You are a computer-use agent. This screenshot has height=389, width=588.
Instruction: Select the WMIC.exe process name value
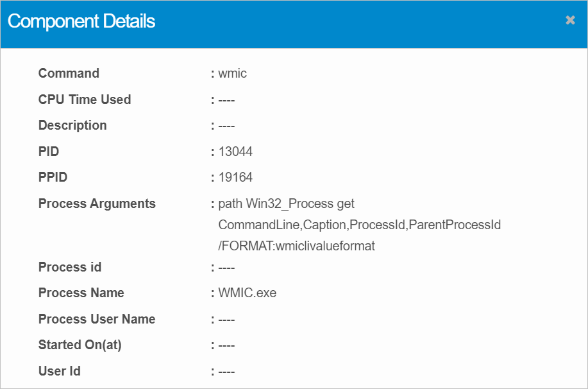[x=247, y=293]
